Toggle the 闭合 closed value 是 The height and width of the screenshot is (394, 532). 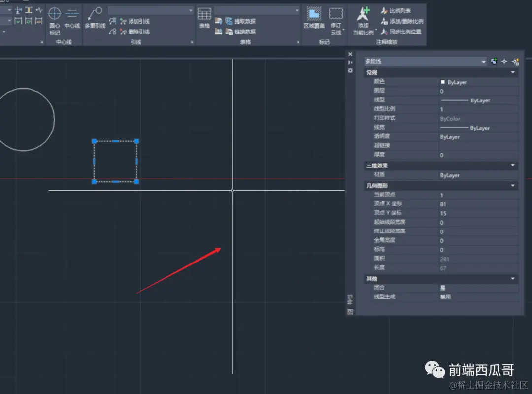click(x=478, y=288)
